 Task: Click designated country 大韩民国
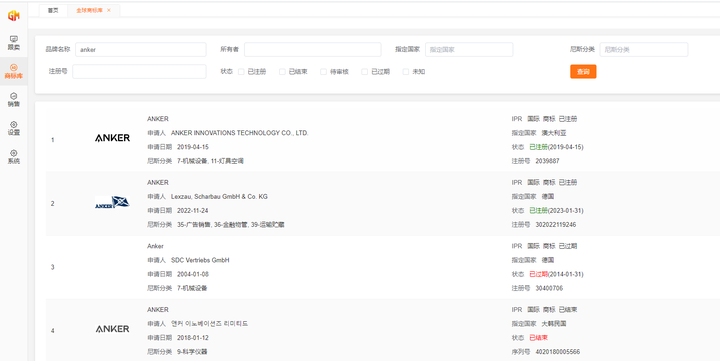554,324
